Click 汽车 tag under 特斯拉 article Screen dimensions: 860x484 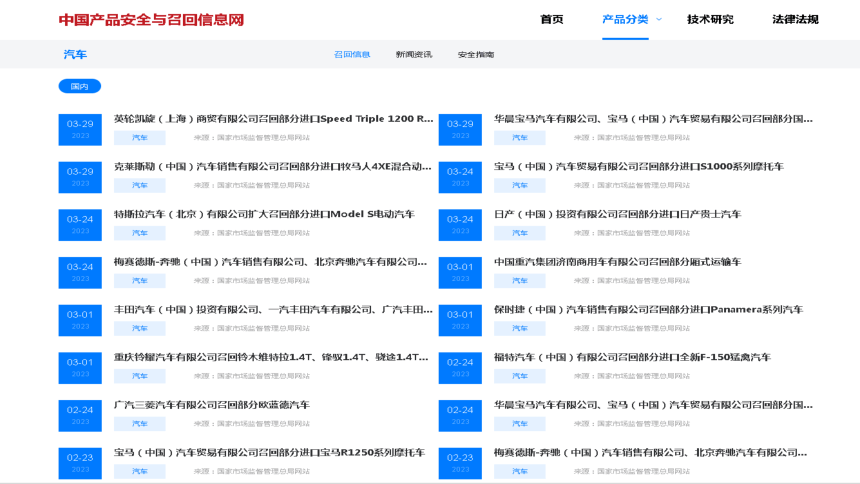pos(140,233)
